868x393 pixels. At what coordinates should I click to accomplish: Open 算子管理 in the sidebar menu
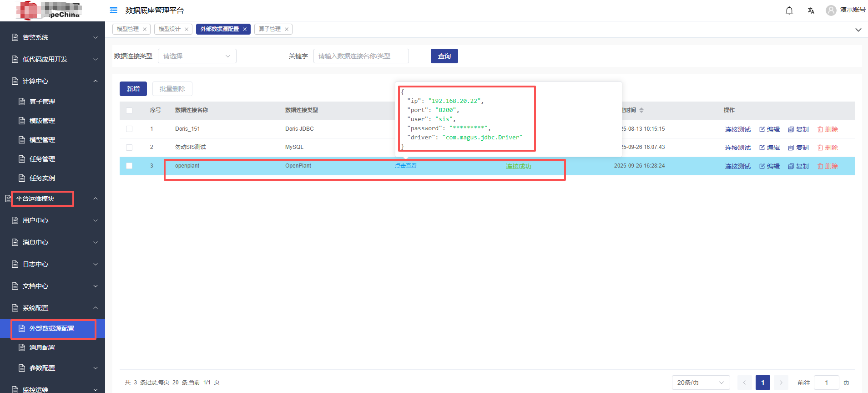click(42, 102)
